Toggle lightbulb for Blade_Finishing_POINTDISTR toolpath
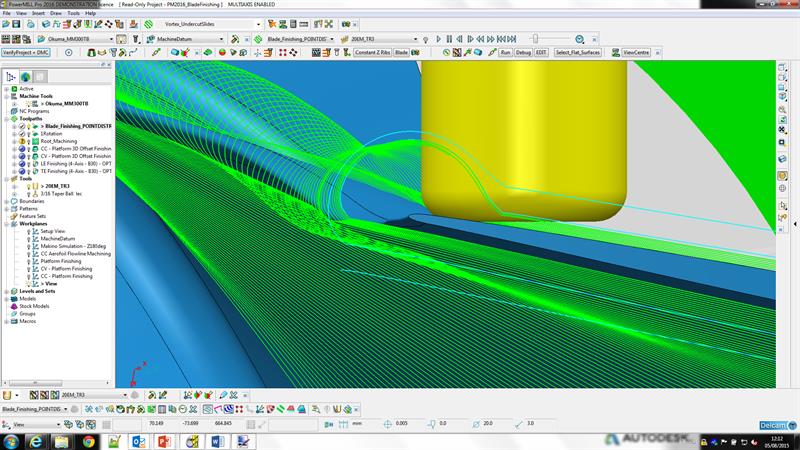 click(x=29, y=126)
